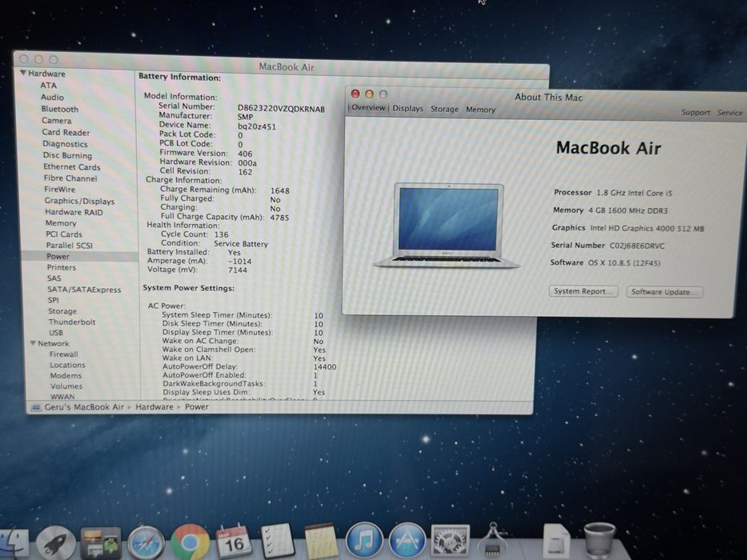Select ATA in the sidebar

(49, 86)
